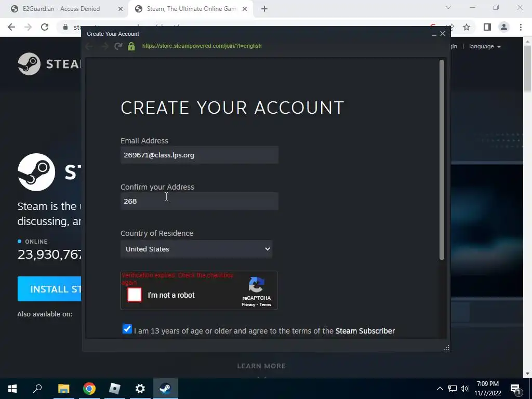Open Steam Subscriber agreement link
Screen dimensions: 532x399
point(365,331)
